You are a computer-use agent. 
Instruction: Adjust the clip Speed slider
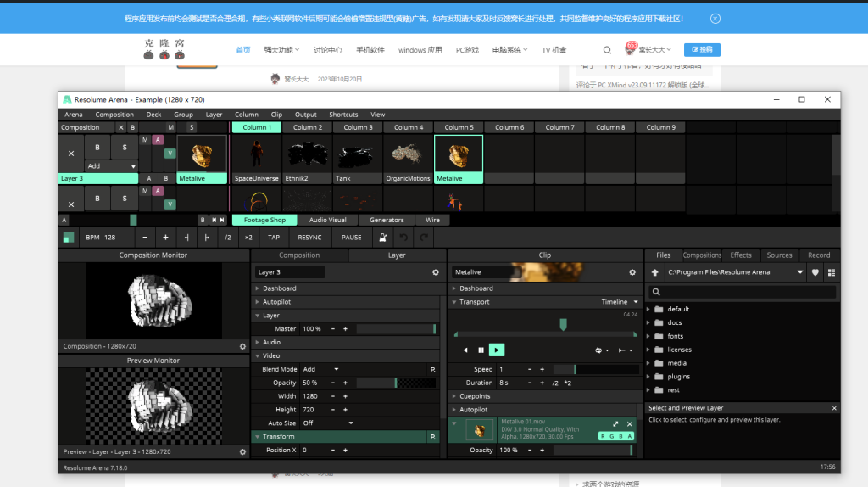pos(596,370)
